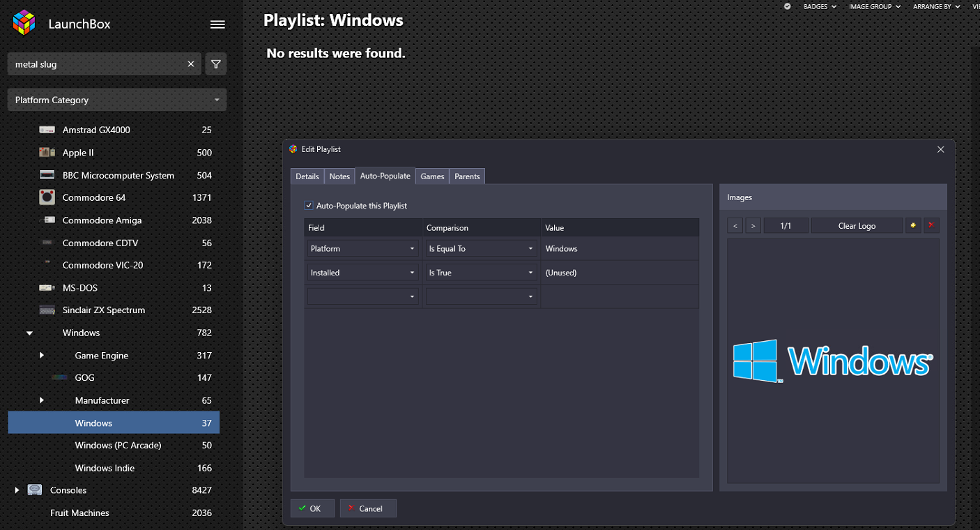Click the Windows logo image preview
Viewport: 980px width, 530px height.
click(x=833, y=361)
